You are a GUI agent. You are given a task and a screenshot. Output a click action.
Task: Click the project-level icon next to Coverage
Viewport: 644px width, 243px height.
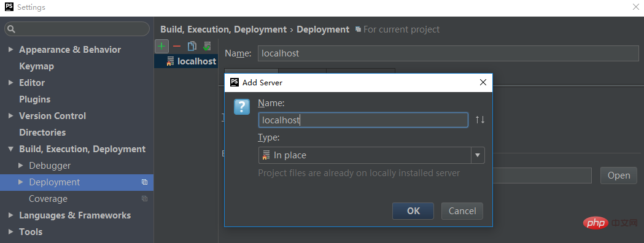[144, 199]
